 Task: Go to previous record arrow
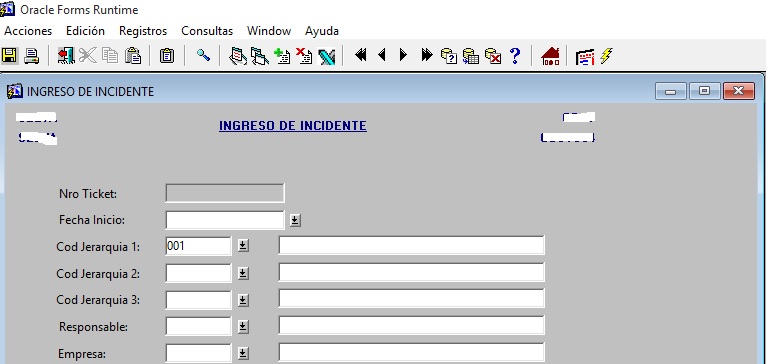(x=382, y=55)
